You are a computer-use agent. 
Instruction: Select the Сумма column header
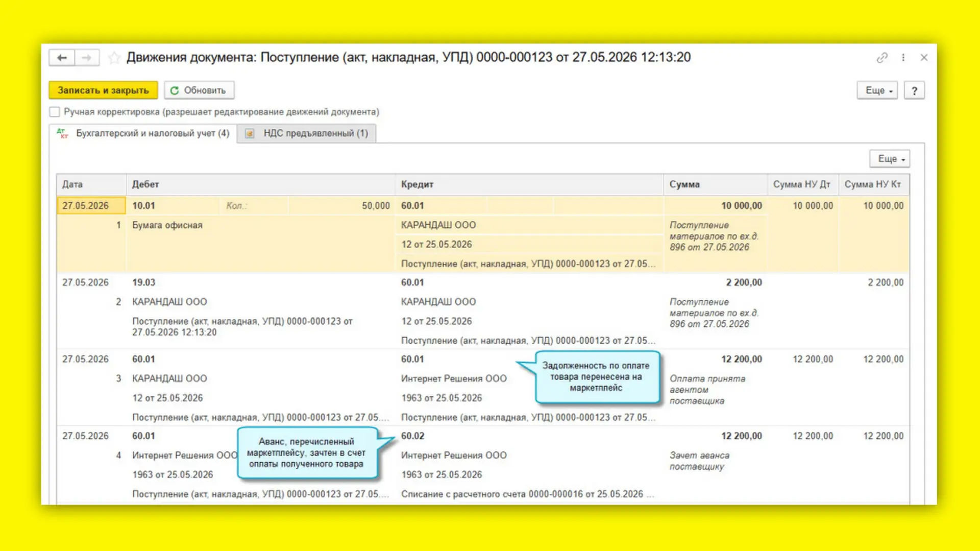pos(716,184)
